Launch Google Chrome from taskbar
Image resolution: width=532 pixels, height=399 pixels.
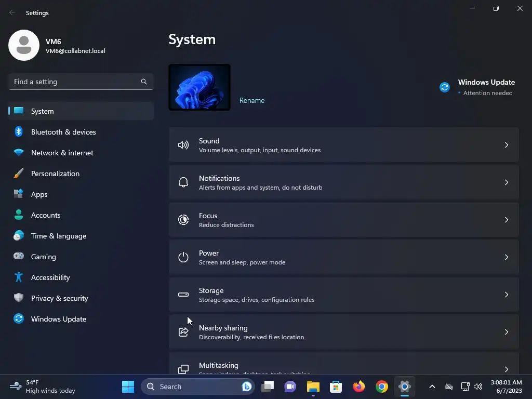(x=382, y=387)
